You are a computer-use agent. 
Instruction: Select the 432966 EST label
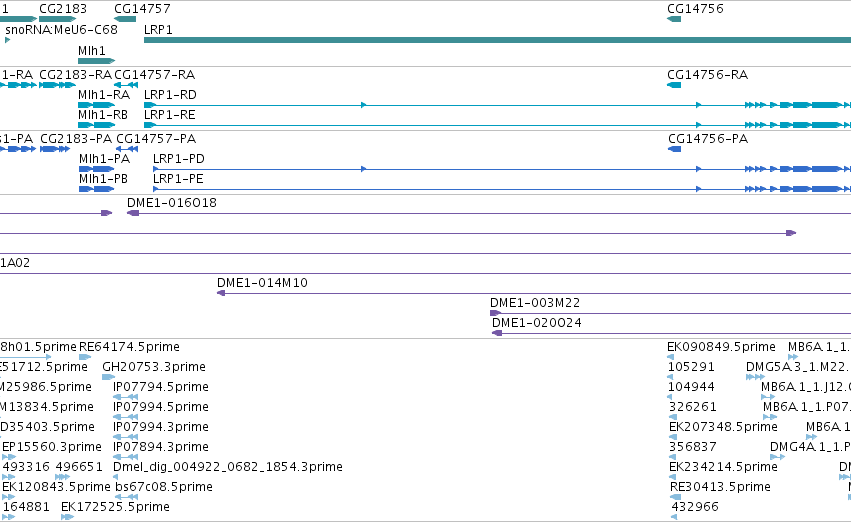click(695, 507)
